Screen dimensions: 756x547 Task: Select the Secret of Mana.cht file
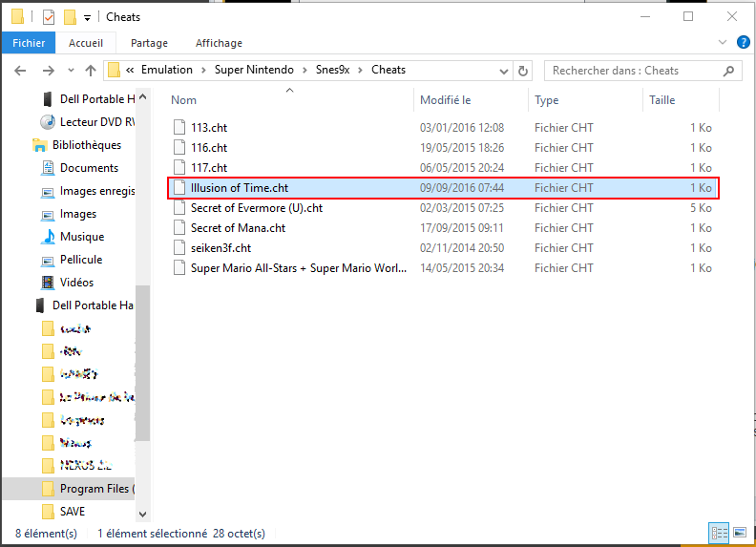click(x=238, y=228)
